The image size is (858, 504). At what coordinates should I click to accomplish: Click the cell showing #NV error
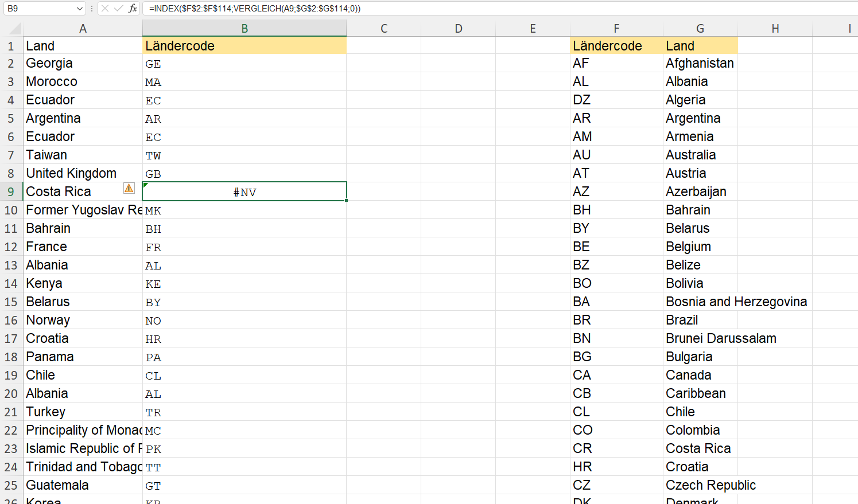(244, 192)
